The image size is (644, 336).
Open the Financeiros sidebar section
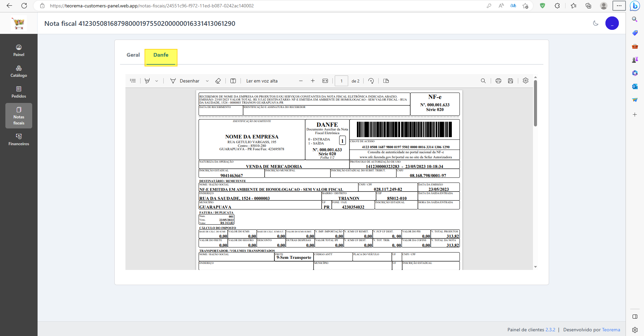point(19,140)
